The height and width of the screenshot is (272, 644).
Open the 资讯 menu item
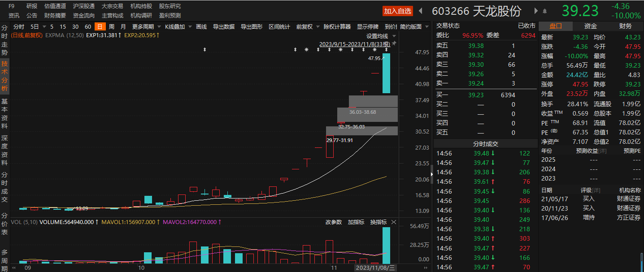pos(14,16)
